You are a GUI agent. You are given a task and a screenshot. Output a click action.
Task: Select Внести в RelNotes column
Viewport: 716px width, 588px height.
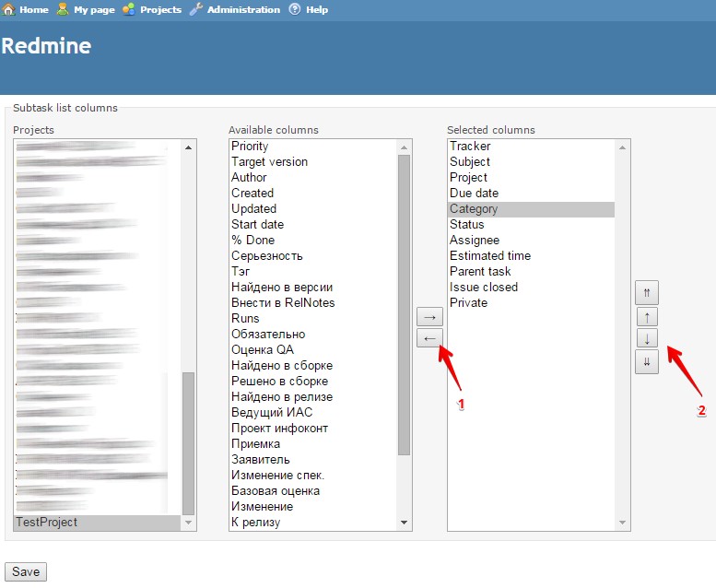(x=313, y=302)
